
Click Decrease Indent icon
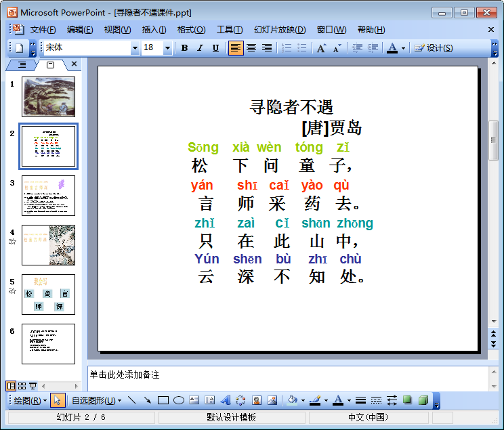coord(357,48)
